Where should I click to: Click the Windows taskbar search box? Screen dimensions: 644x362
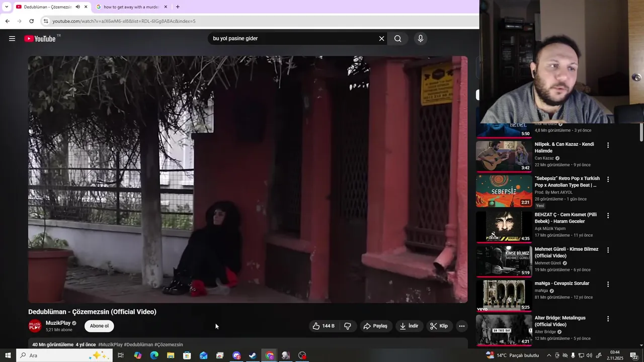coord(64,355)
